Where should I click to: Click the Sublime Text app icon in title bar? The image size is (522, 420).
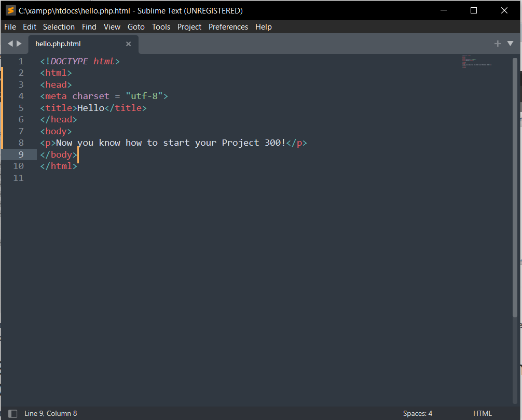[11, 11]
